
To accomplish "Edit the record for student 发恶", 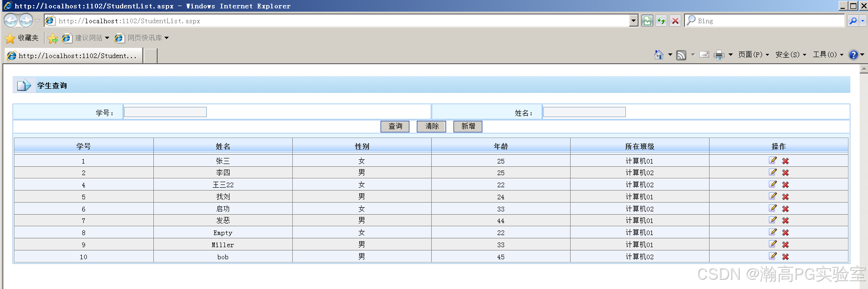I will point(773,220).
